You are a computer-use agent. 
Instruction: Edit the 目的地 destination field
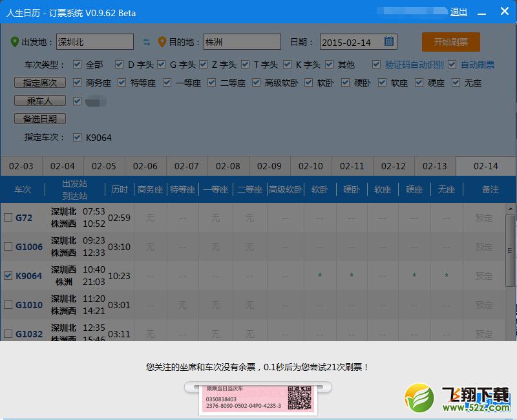242,41
